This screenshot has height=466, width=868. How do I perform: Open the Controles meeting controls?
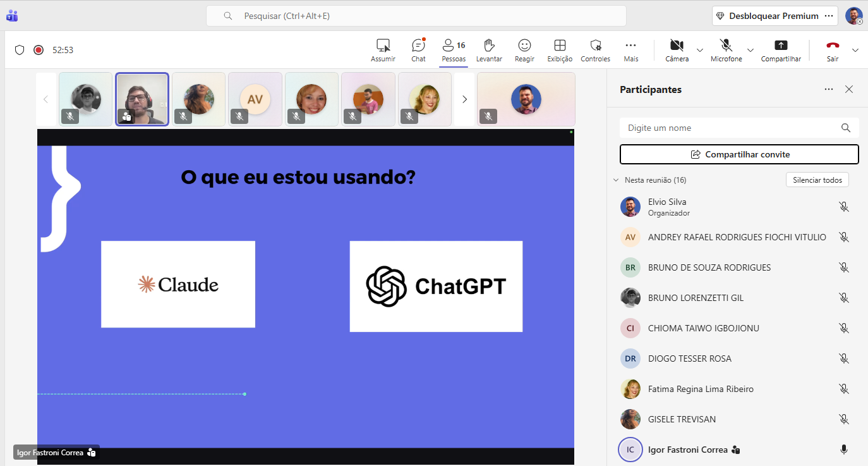[595, 50]
